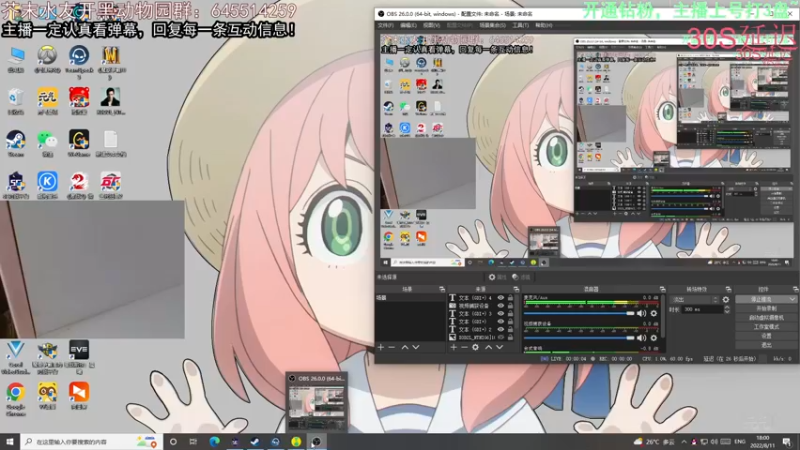Select the WeGame desktop shortcut

coord(79,143)
